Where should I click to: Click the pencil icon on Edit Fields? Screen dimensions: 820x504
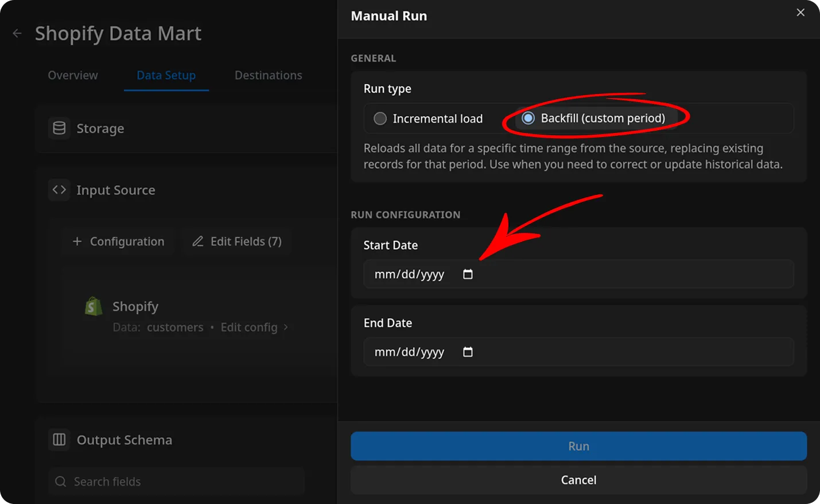(197, 241)
